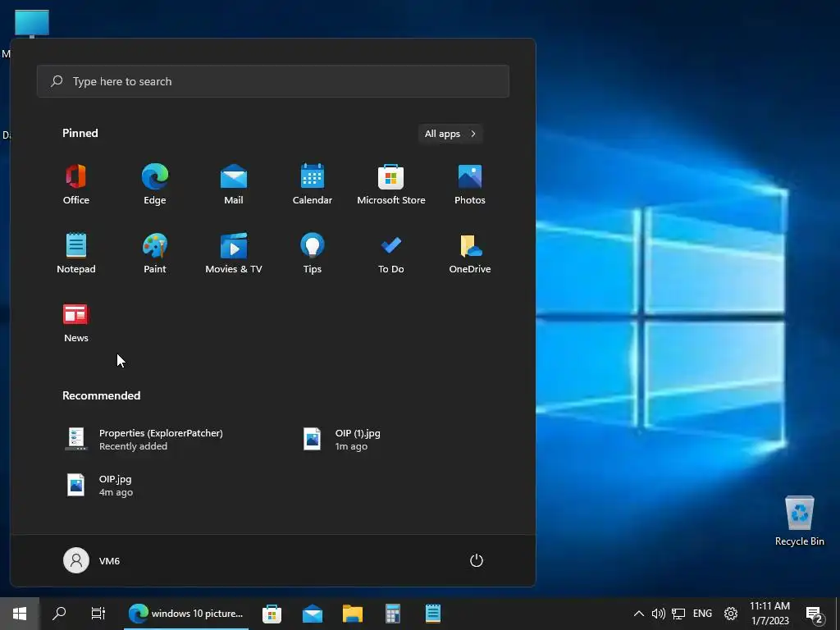Open OneDrive from pinned apps
The width and height of the screenshot is (840, 630).
pyautogui.click(x=470, y=253)
